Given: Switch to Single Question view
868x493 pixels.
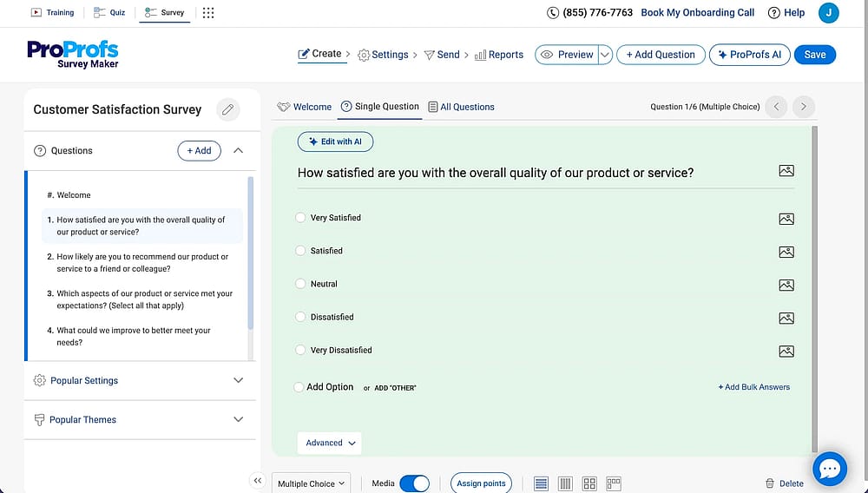Looking at the screenshot, I should tap(380, 107).
